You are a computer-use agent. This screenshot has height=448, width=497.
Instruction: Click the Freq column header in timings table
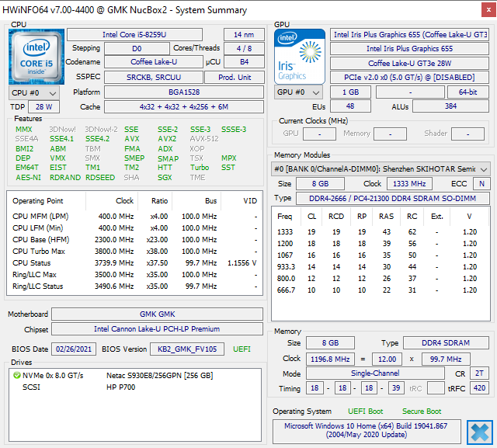[285, 217]
